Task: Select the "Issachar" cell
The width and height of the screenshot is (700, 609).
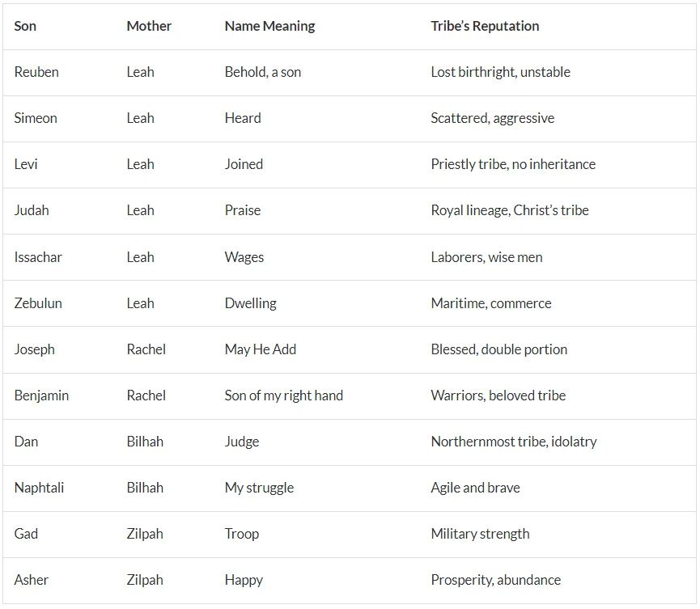Action: [38, 257]
